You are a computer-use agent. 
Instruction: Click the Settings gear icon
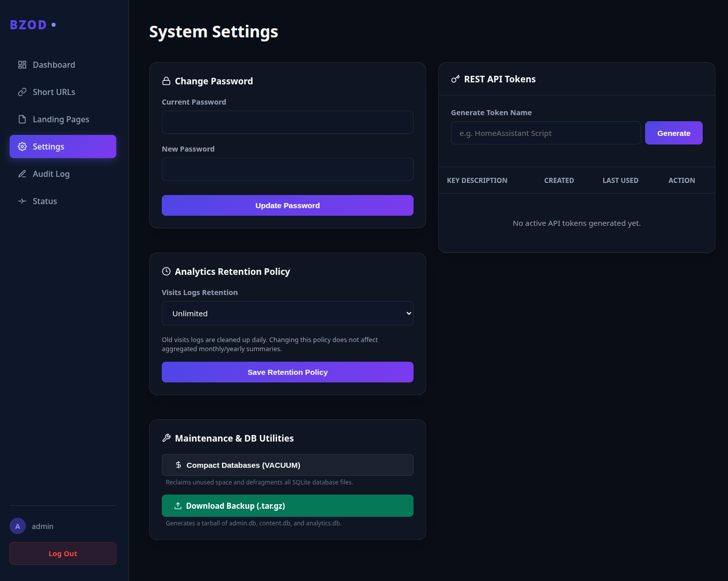tap(22, 147)
